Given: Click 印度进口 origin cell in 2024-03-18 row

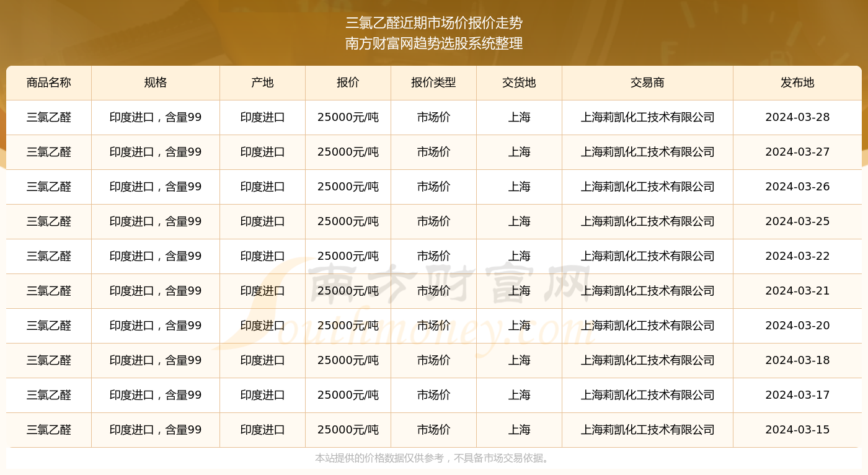Looking at the screenshot, I should 263,360.
